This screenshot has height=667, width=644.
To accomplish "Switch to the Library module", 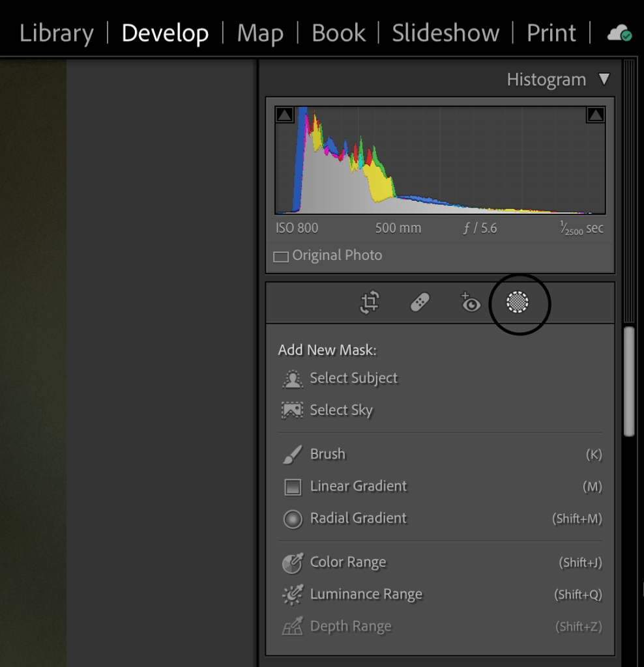I will pyautogui.click(x=57, y=33).
